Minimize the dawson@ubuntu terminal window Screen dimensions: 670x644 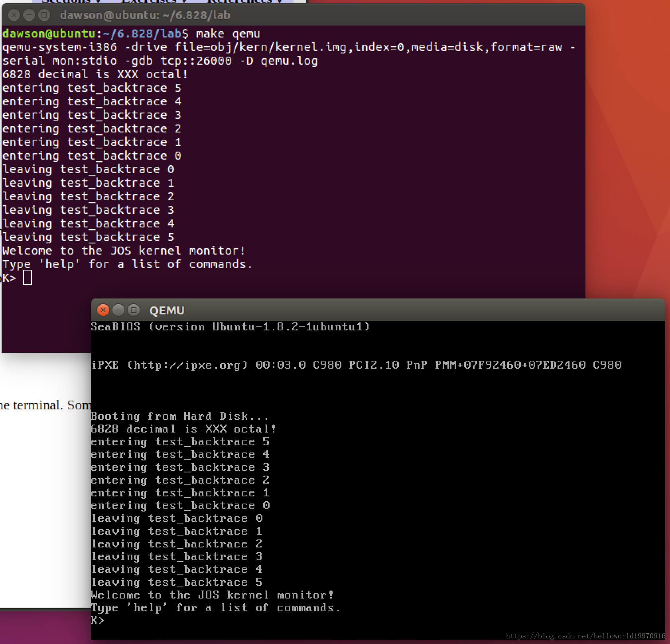coord(29,15)
